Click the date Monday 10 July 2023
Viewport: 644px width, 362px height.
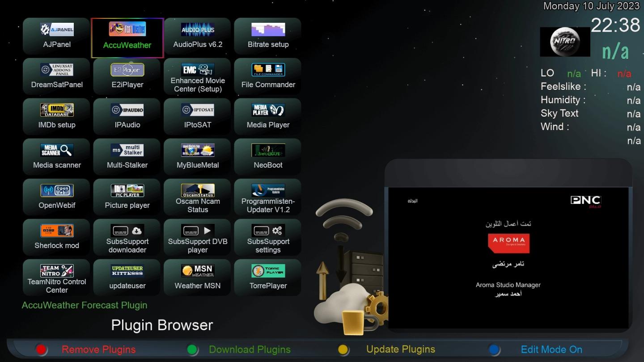(592, 6)
